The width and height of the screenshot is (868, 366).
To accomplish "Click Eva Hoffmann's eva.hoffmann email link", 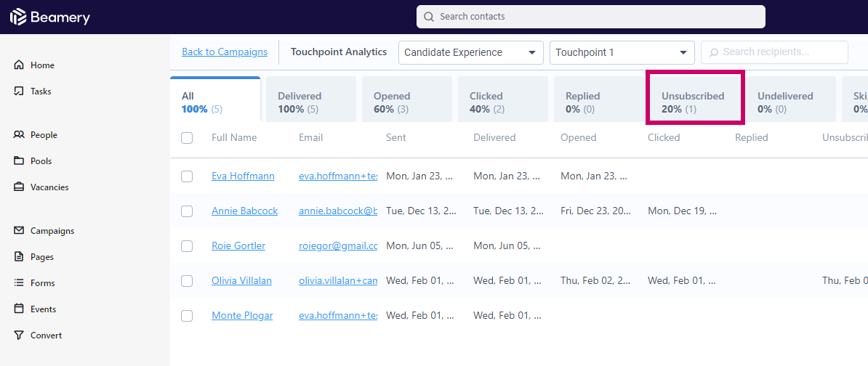I will pyautogui.click(x=338, y=176).
